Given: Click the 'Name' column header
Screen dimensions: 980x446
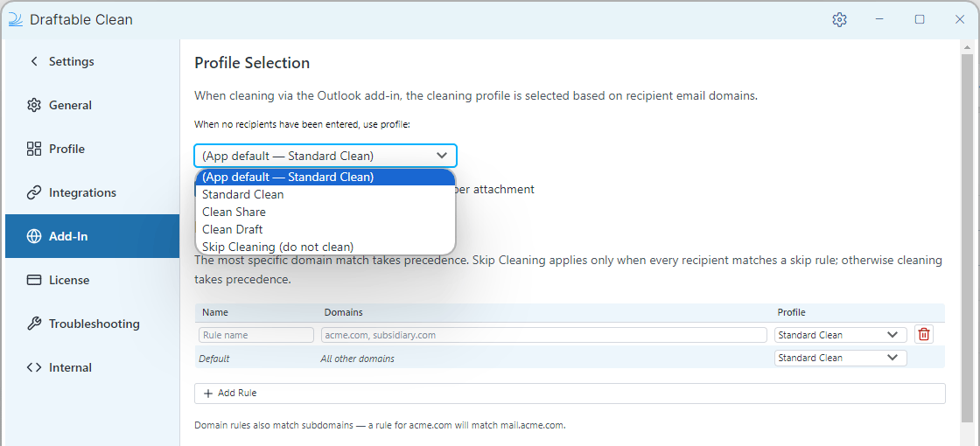Looking at the screenshot, I should click(215, 312).
